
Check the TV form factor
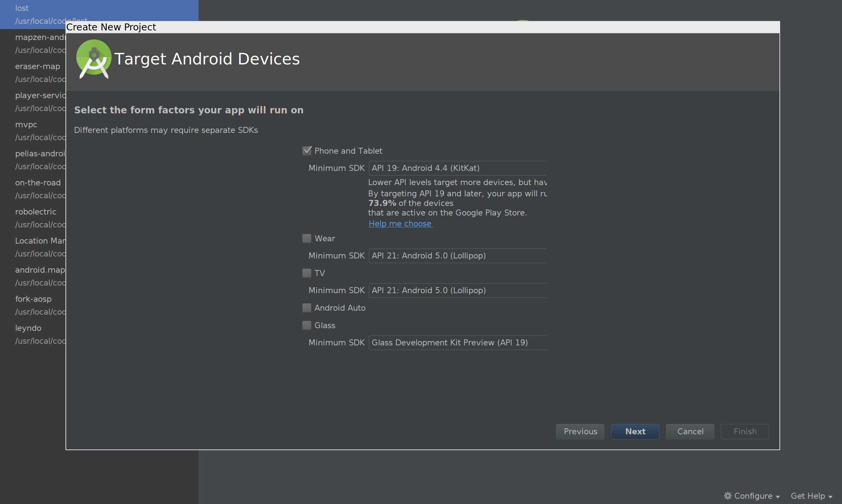[307, 273]
